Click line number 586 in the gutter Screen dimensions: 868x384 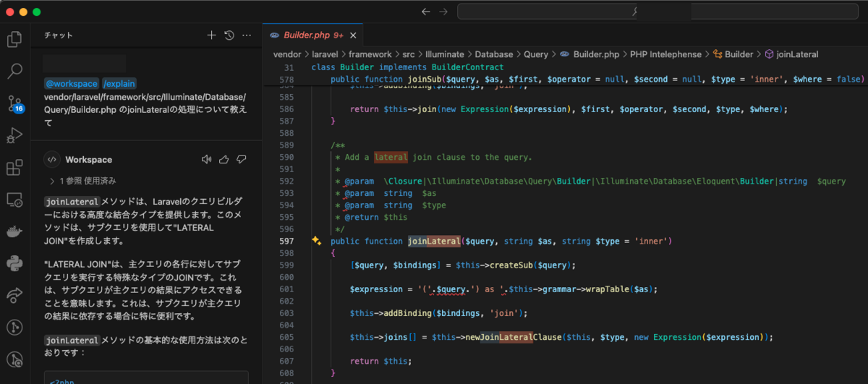286,109
